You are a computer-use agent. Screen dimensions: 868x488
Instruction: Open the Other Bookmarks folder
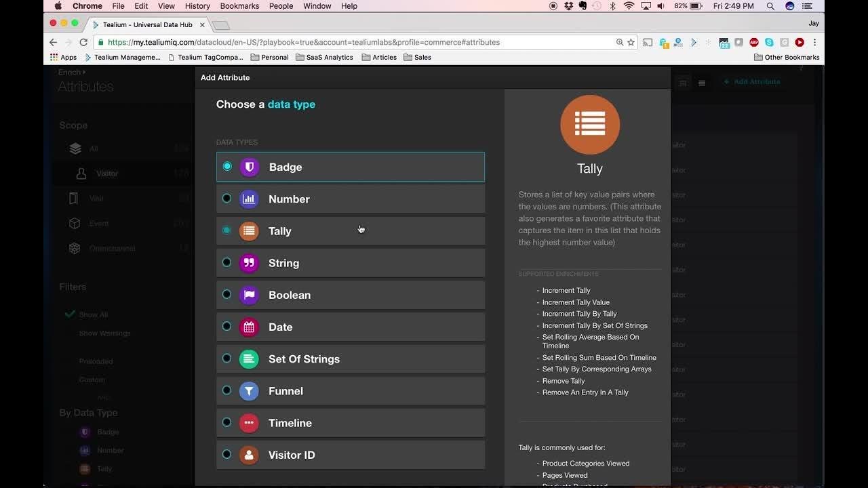(787, 58)
